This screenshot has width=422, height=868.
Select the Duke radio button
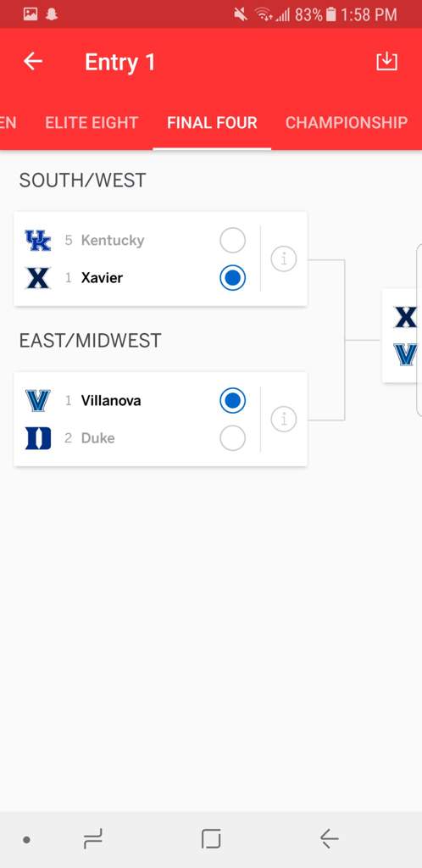(232, 438)
